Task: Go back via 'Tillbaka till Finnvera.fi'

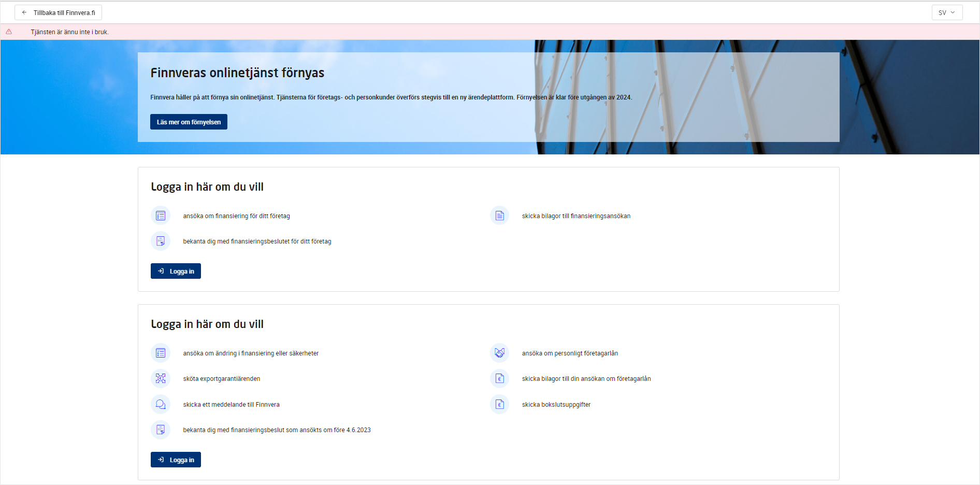Action: click(59, 12)
